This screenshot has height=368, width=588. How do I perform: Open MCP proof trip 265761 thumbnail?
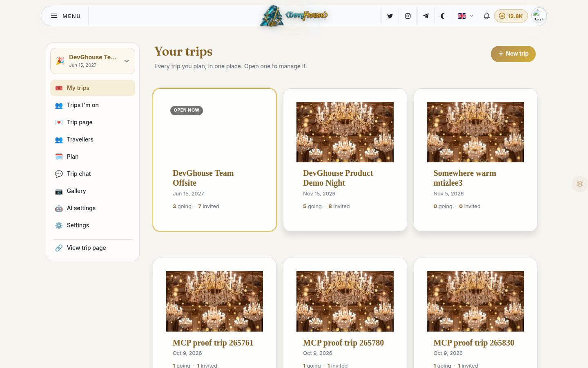[214, 301]
